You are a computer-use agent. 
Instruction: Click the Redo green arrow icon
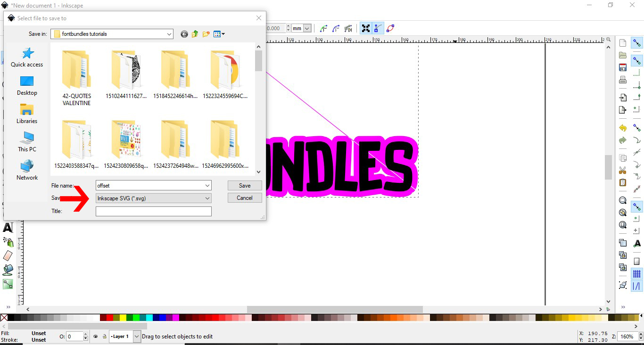pos(623,140)
